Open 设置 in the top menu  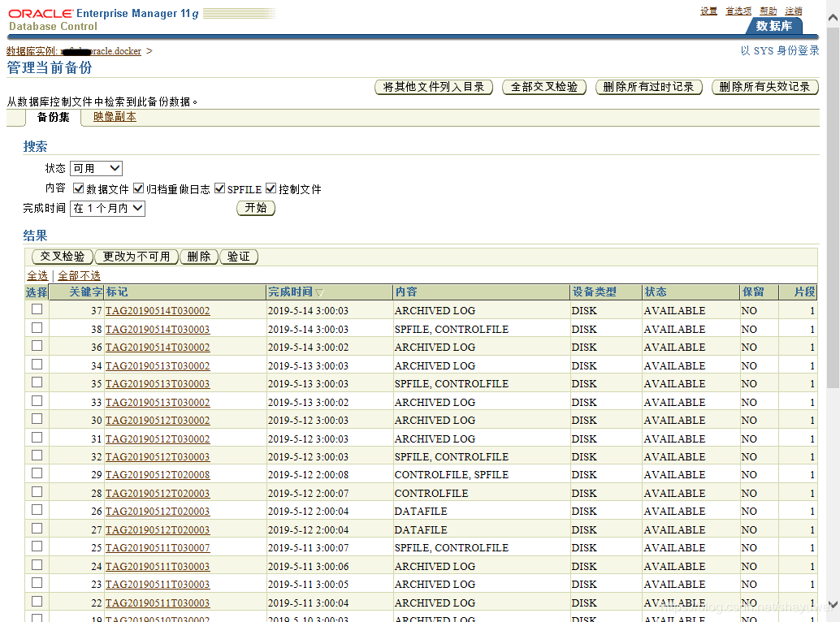click(708, 11)
